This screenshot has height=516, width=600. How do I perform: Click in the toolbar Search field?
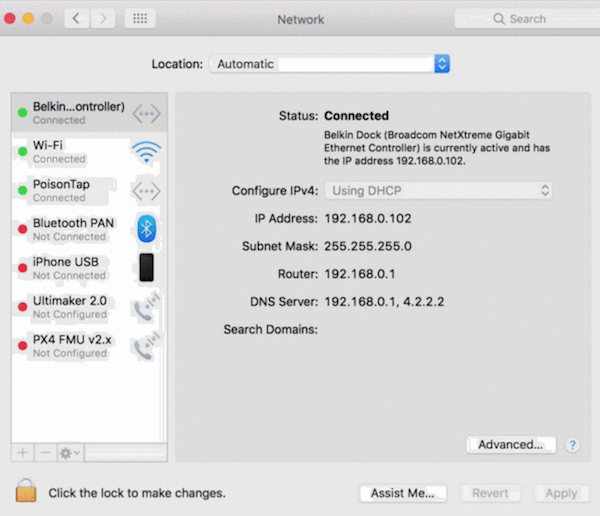(520, 19)
